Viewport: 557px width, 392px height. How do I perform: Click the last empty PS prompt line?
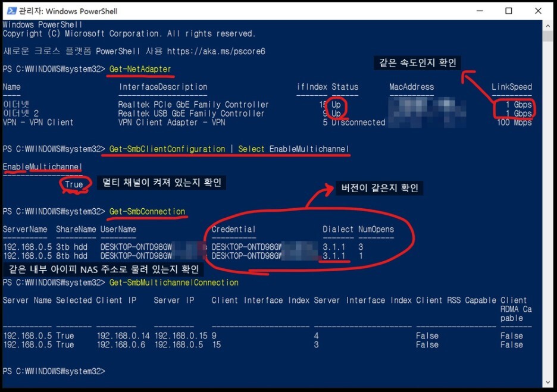pyautogui.click(x=54, y=371)
